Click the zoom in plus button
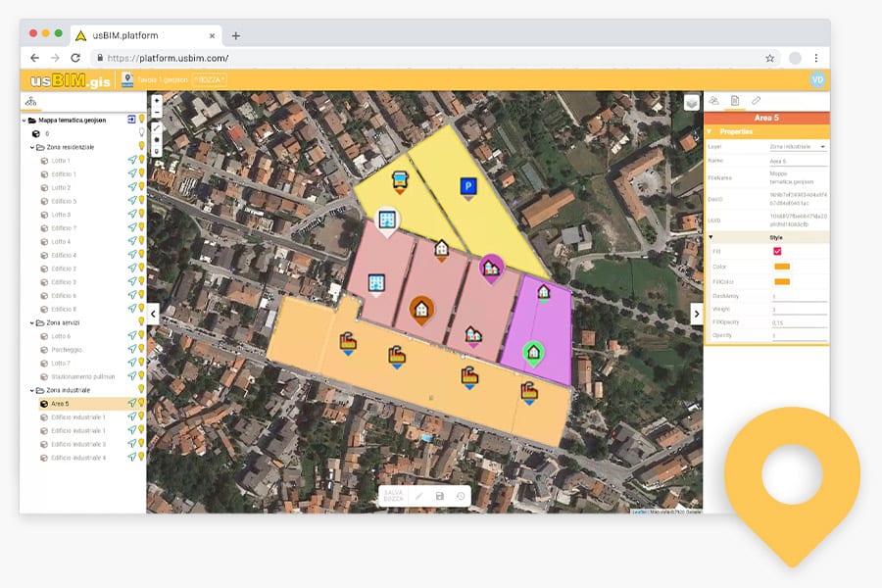 tap(157, 100)
